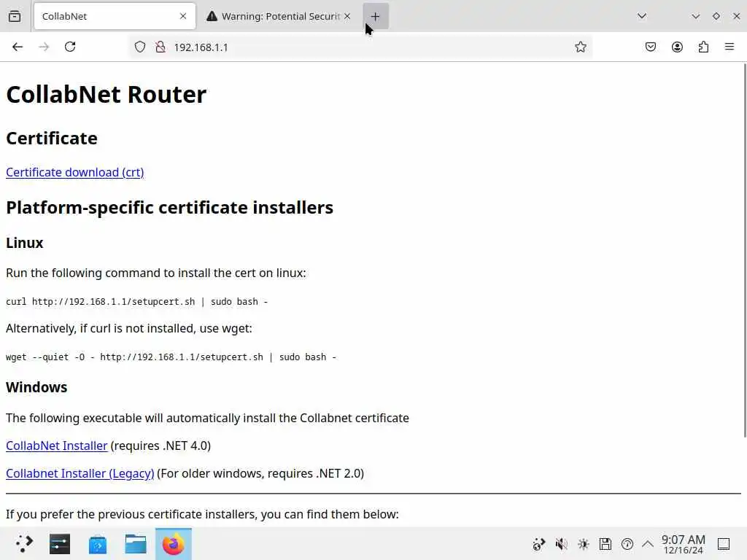Click the wget --quiet setupcert.sh command text
The image size is (747, 560).
click(x=171, y=357)
